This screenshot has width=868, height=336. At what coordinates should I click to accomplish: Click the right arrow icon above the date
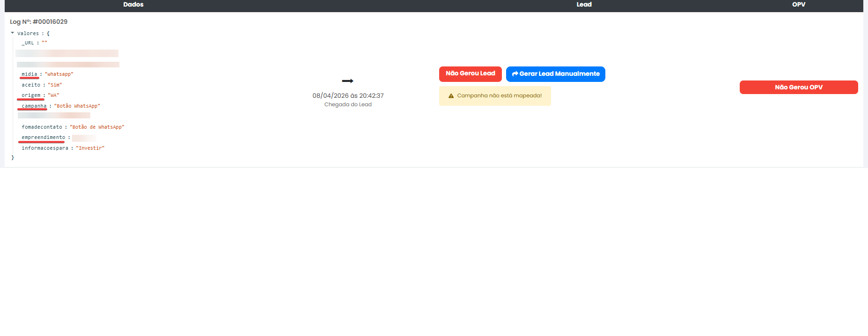coord(347,81)
